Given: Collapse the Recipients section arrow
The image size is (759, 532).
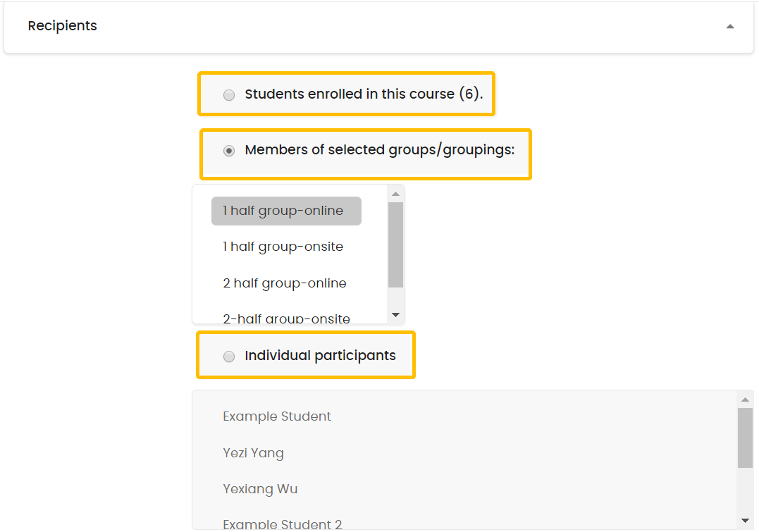Looking at the screenshot, I should [730, 27].
